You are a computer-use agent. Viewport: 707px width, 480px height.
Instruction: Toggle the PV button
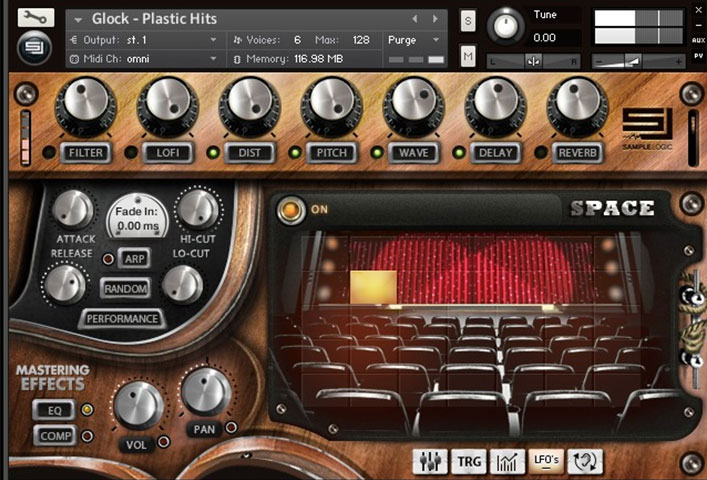[x=698, y=56]
